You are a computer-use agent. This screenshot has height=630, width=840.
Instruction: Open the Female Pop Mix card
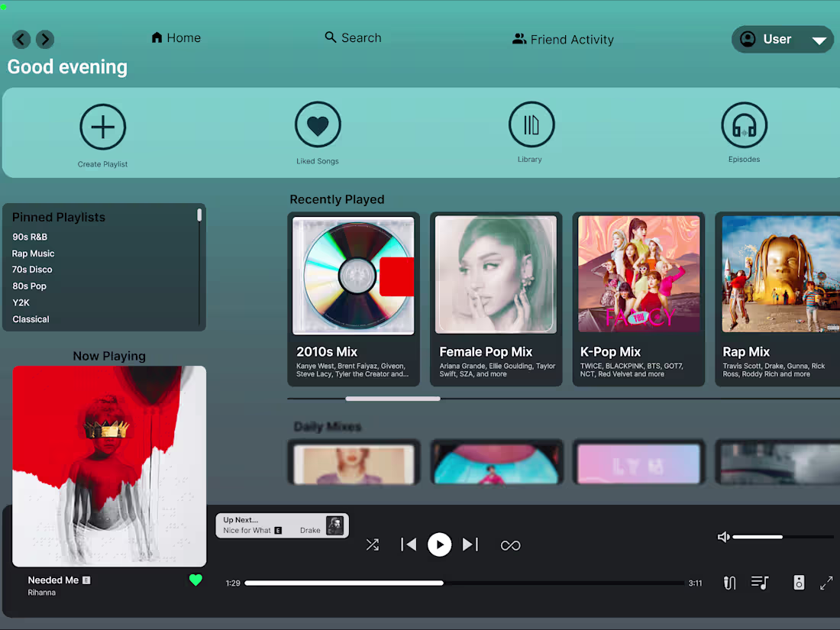coord(496,299)
